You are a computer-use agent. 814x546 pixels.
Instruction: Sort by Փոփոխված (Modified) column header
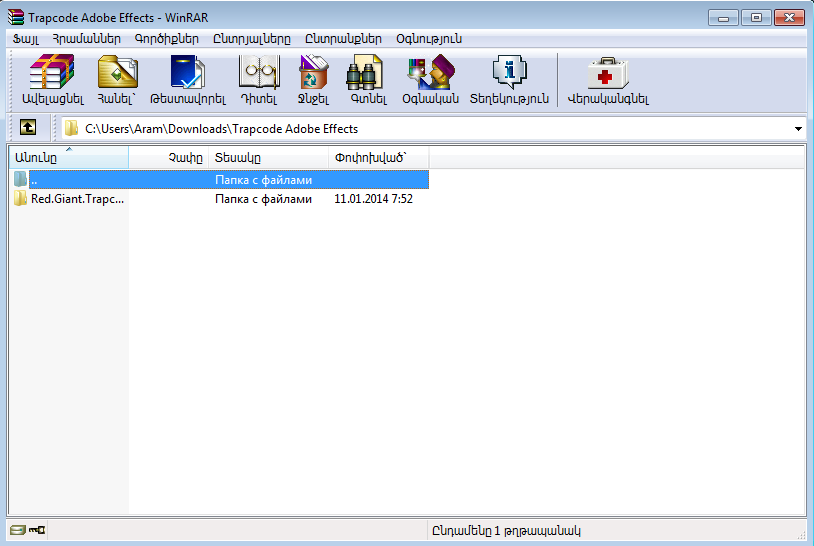tap(378, 157)
